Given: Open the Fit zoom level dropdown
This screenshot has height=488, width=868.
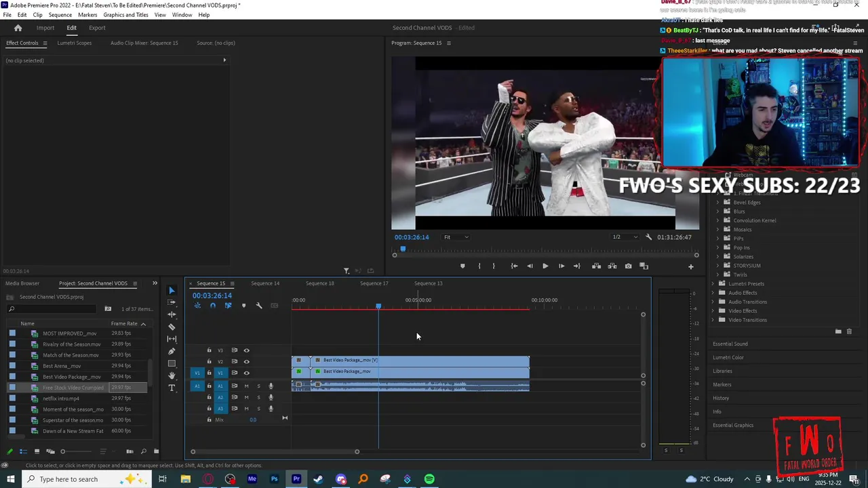Looking at the screenshot, I should click(x=456, y=237).
